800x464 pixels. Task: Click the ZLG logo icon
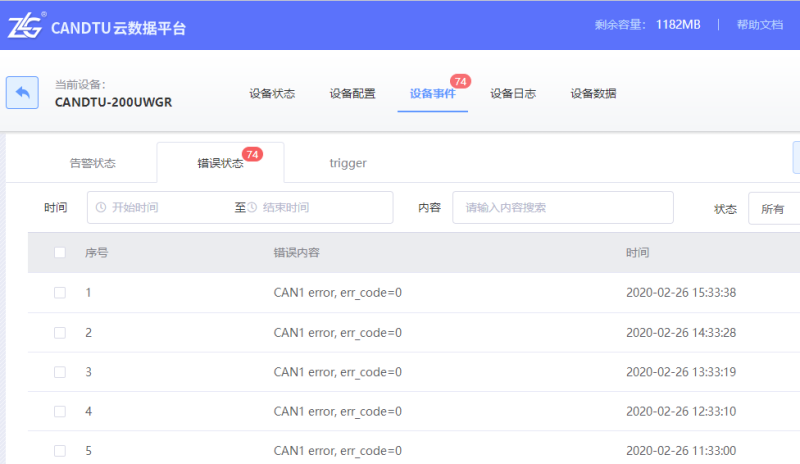tap(26, 25)
